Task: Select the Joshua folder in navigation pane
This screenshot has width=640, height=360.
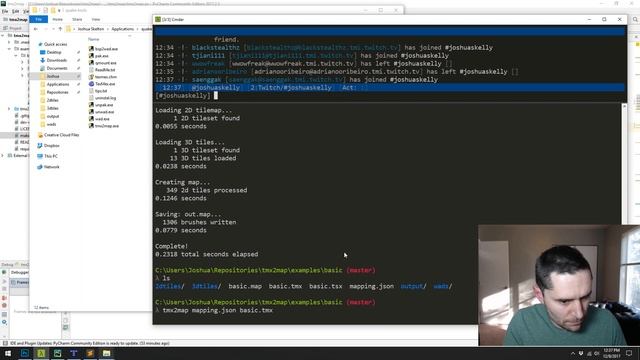Action: (x=53, y=76)
